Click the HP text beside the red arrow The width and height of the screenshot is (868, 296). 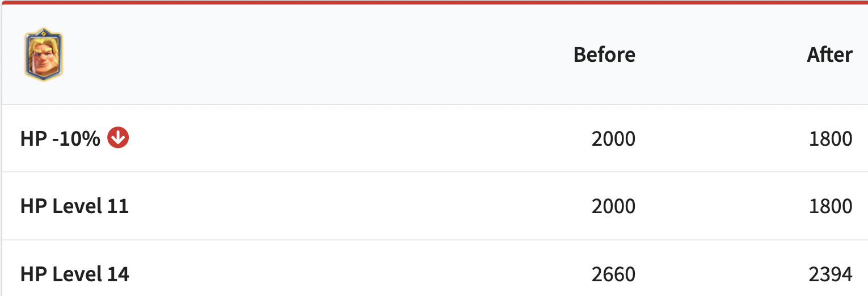[33, 139]
